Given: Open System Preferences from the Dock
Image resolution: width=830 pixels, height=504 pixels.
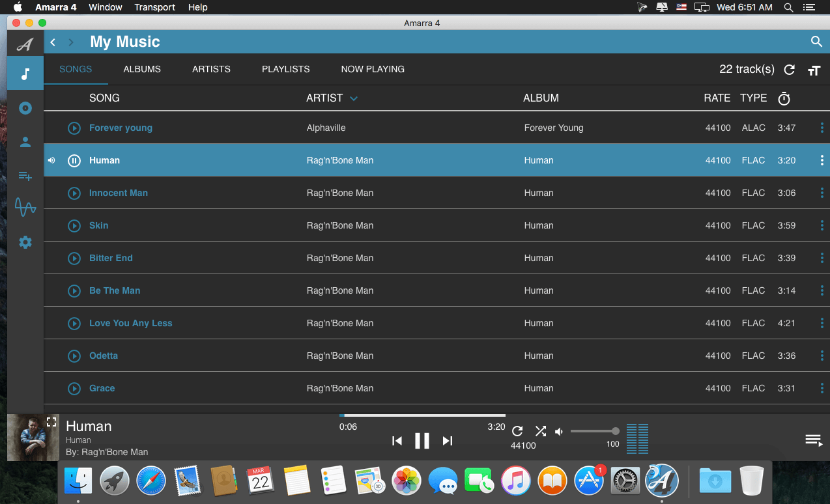Looking at the screenshot, I should [625, 481].
